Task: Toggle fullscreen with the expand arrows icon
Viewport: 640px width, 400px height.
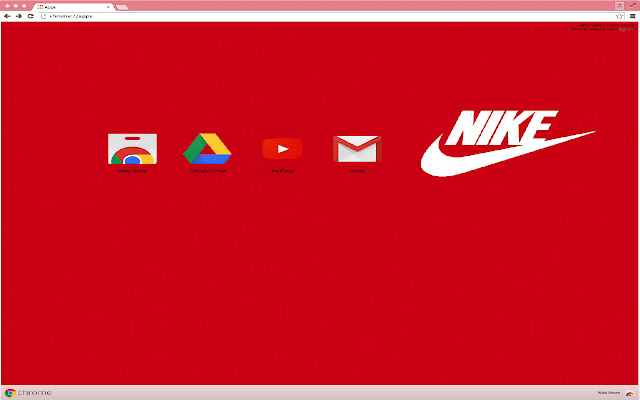Action: click(633, 5)
